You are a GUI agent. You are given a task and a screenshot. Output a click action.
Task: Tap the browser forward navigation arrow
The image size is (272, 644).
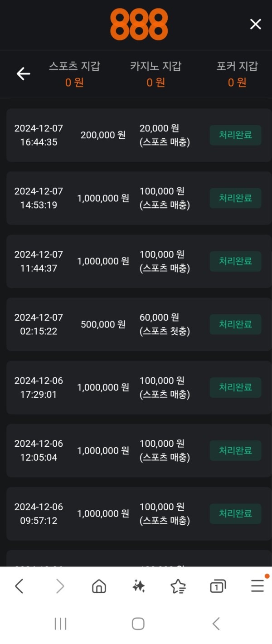[x=59, y=585]
